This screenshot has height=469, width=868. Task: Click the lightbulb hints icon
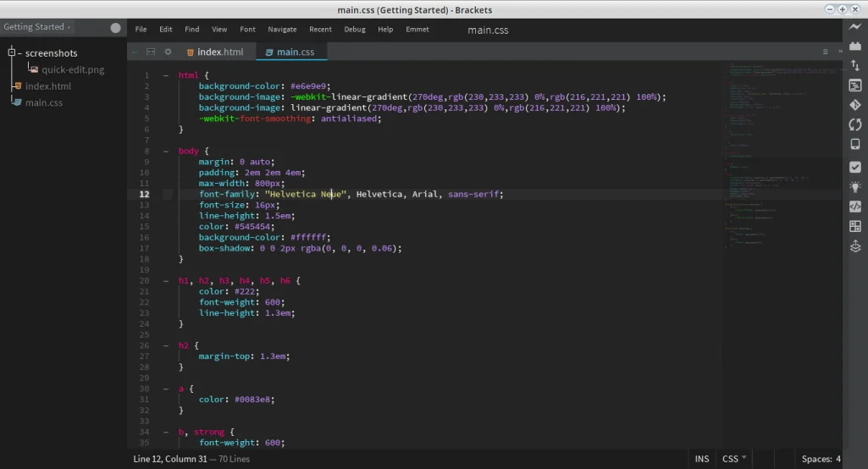click(x=855, y=186)
